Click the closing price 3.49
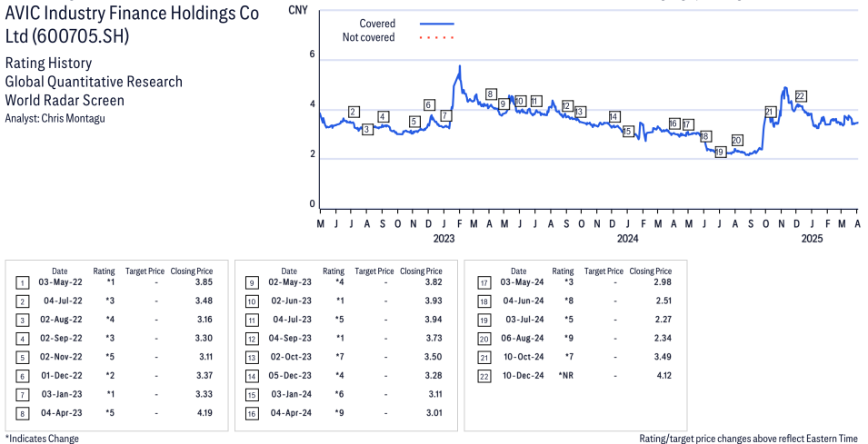The width and height of the screenshot is (868, 444). click(663, 357)
